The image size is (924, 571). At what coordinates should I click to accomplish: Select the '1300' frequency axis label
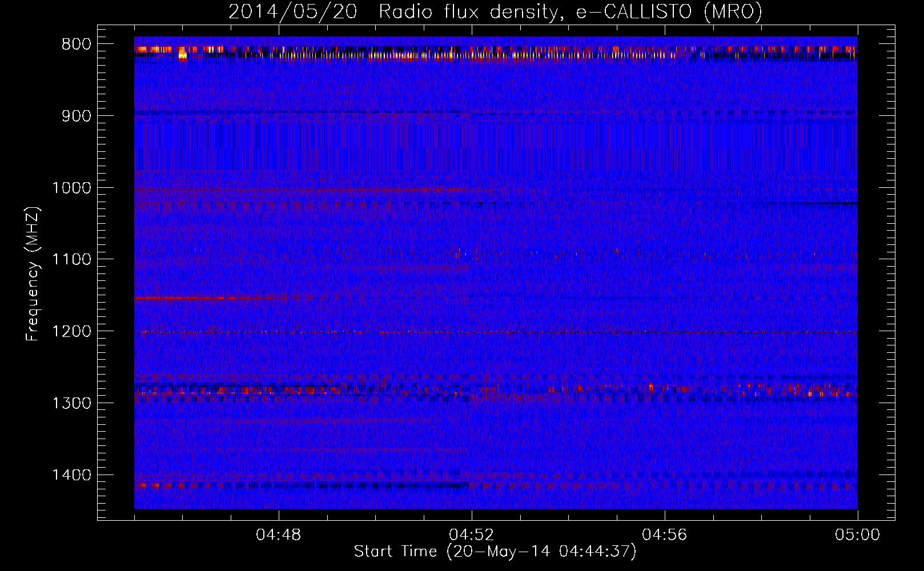click(71, 404)
